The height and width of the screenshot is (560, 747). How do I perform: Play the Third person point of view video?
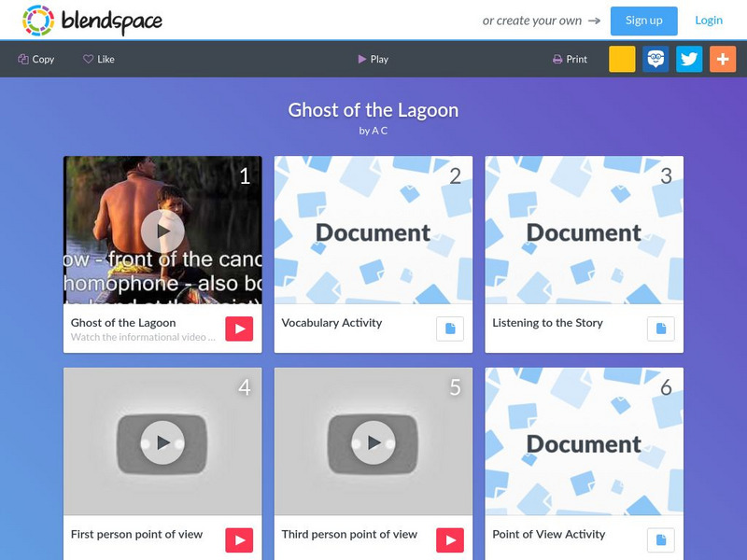tap(373, 441)
